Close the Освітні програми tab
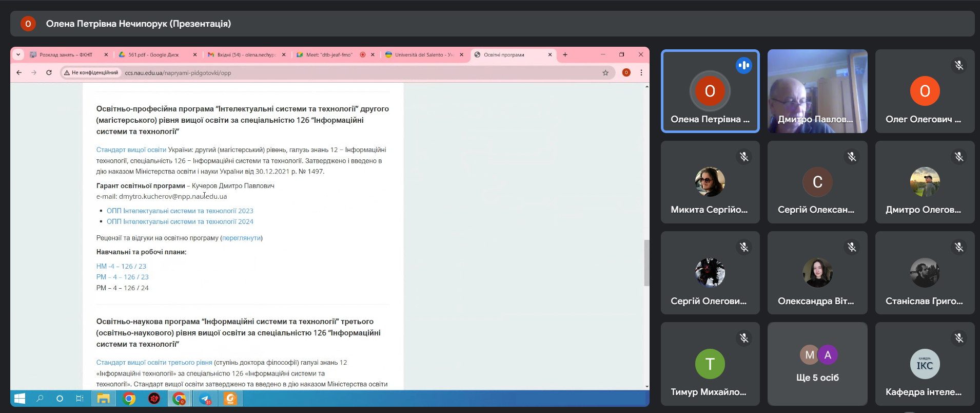The width and height of the screenshot is (980, 413). click(x=550, y=54)
